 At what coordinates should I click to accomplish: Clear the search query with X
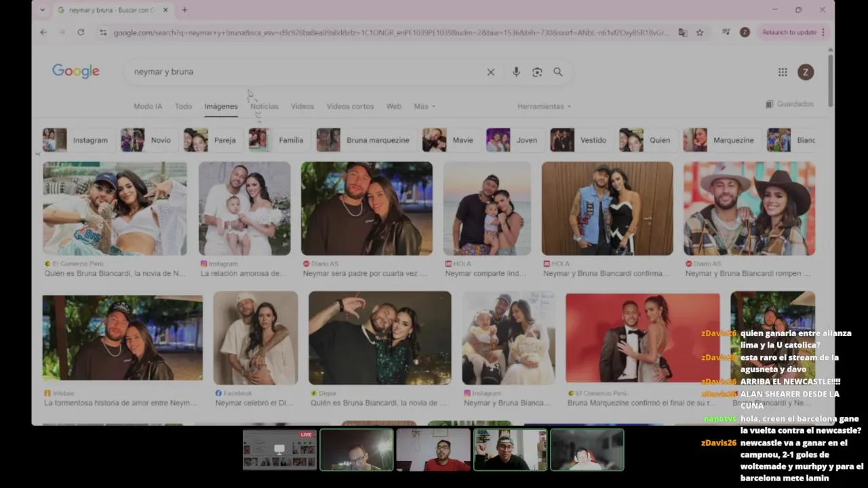click(491, 72)
